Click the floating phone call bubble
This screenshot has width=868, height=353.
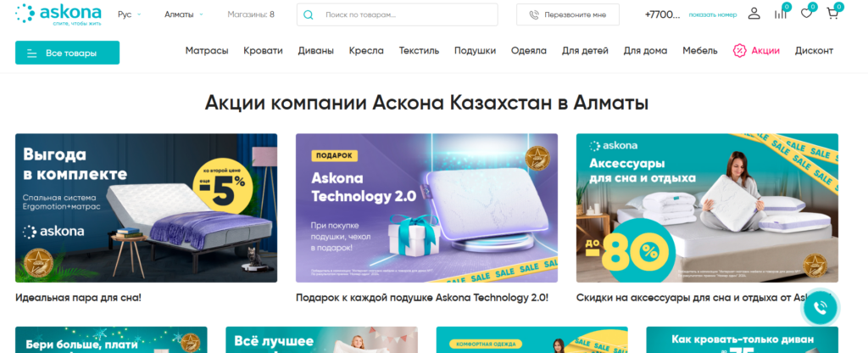(x=821, y=307)
